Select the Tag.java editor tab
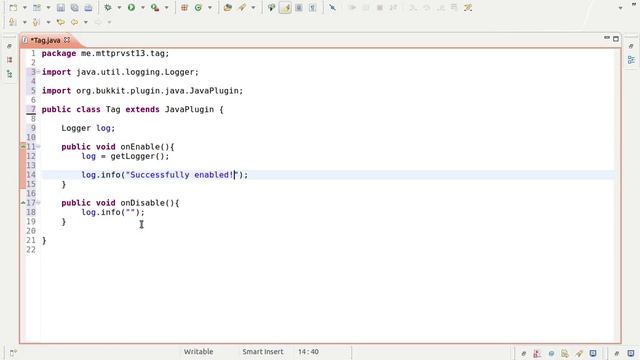The height and width of the screenshot is (360, 640). (x=45, y=40)
